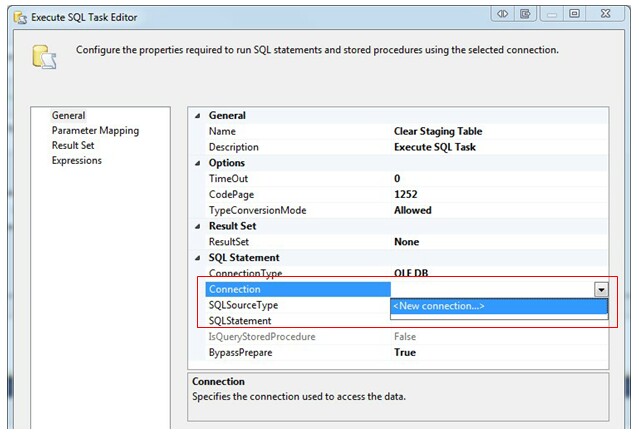Collapse the Result Set property section
The image size is (639, 439).
[x=198, y=227]
